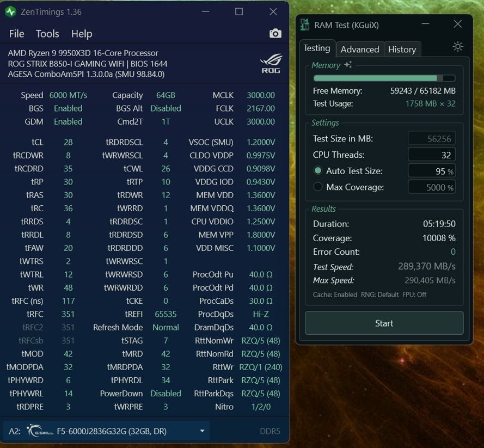Click the ProcDqDs value Hi-Z
The image size is (484, 448).
point(261,314)
